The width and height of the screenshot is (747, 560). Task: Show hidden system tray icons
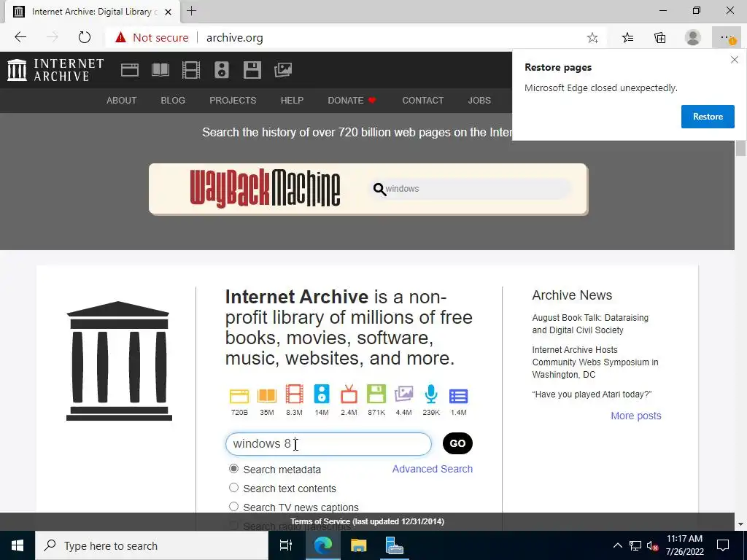click(617, 545)
